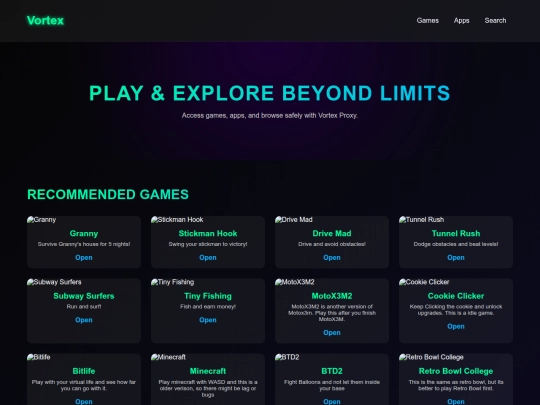The width and height of the screenshot is (540, 405).
Task: Open the BTD2 game
Action: [x=332, y=401]
